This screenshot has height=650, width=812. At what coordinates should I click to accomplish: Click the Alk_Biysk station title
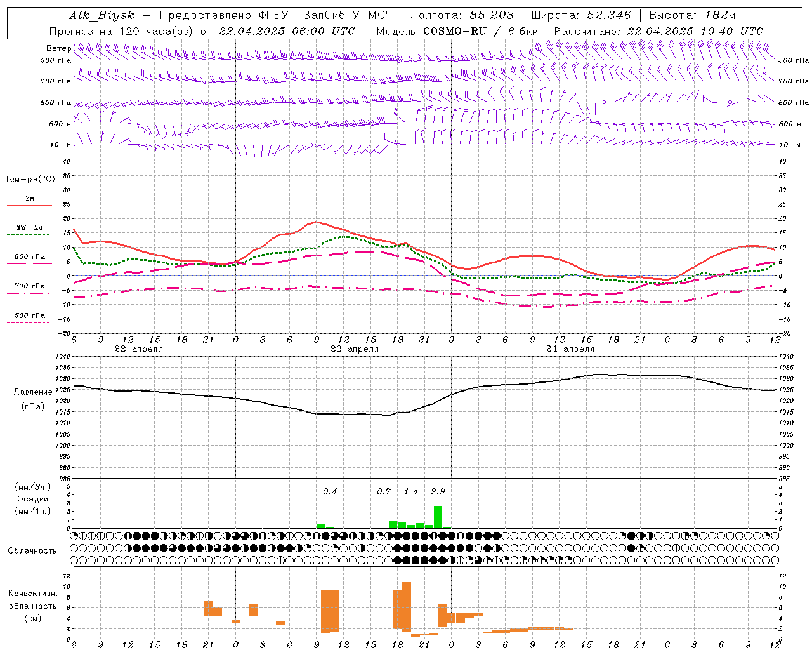pyautogui.click(x=101, y=15)
